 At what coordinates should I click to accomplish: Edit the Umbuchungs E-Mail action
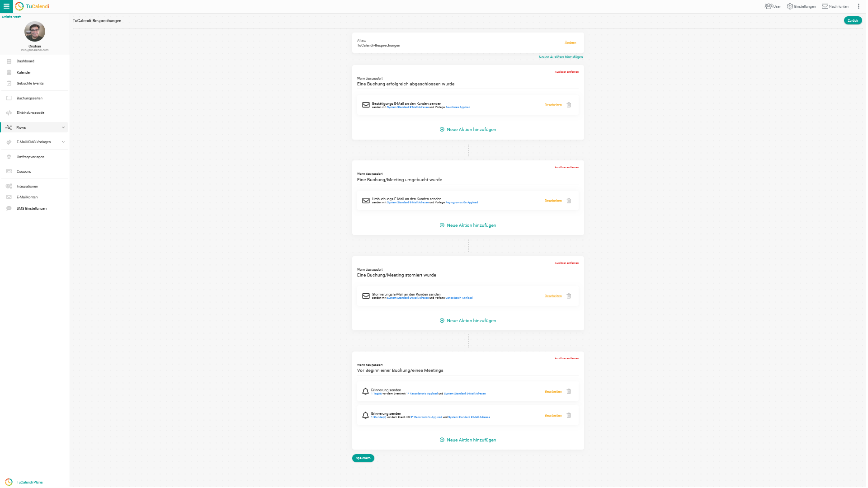click(553, 201)
